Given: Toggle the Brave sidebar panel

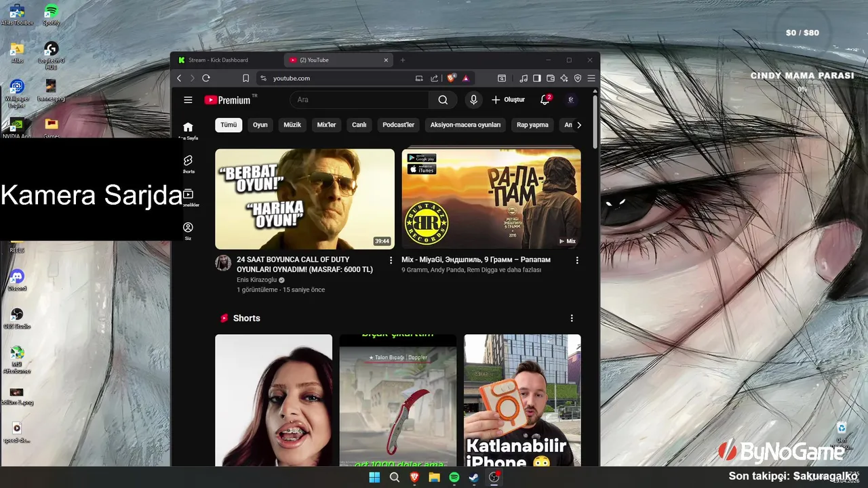Looking at the screenshot, I should tap(537, 78).
